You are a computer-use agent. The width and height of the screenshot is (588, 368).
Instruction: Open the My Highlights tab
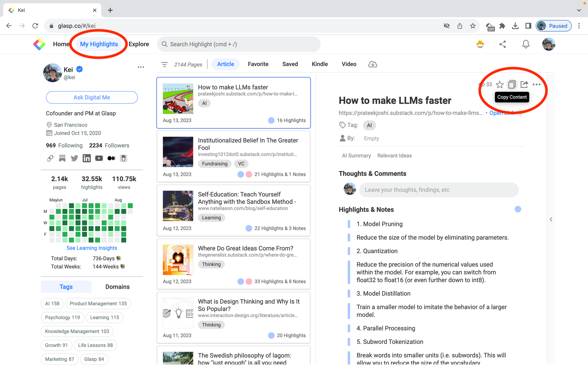(99, 44)
